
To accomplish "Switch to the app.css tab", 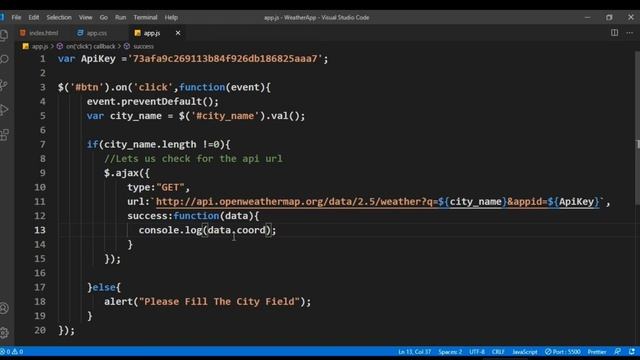I will [92, 33].
